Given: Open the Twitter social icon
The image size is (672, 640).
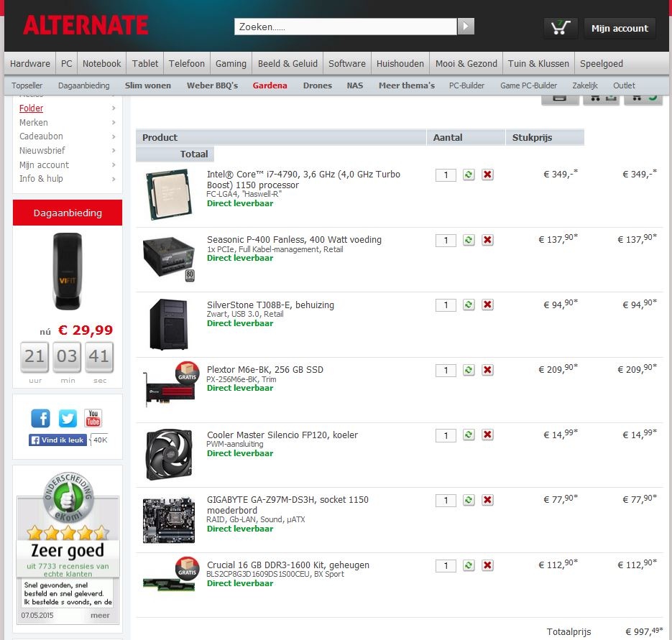Looking at the screenshot, I should tap(68, 418).
